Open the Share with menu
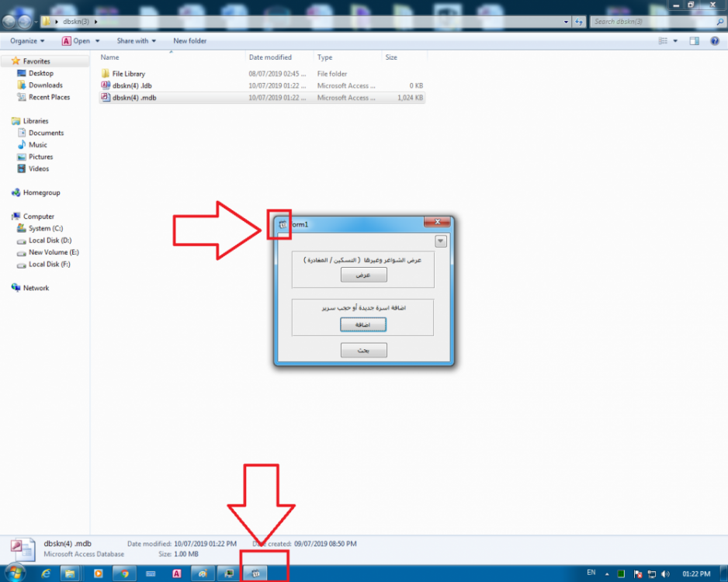 136,41
